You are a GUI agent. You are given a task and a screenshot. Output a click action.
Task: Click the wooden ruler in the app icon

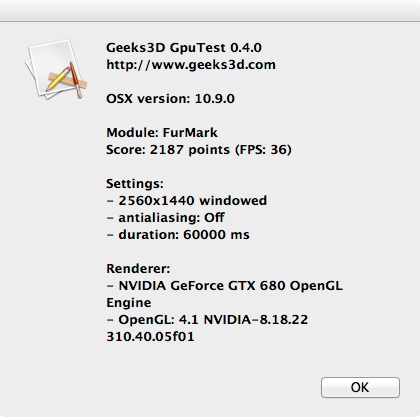pos(68,81)
